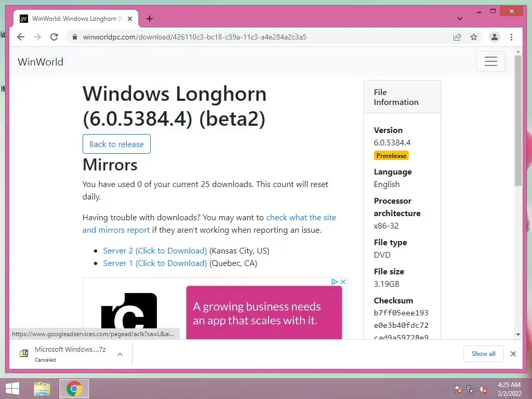Close the ad with X icon
The image size is (532, 399).
pos(343,282)
